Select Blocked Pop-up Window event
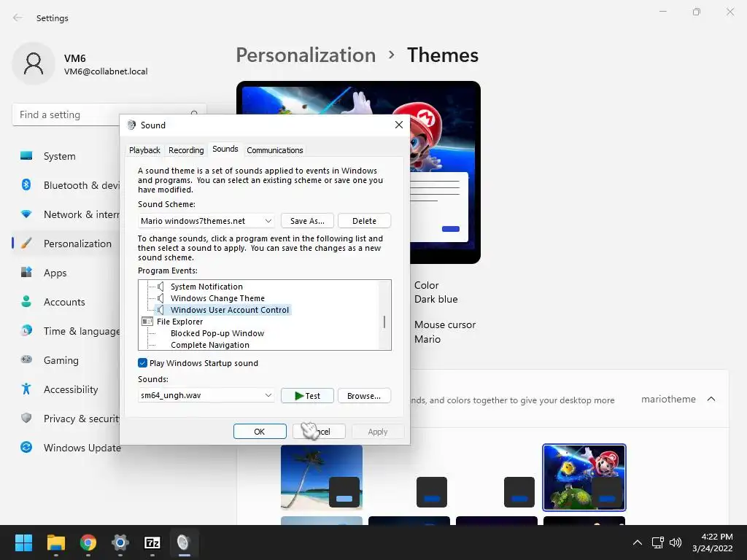The width and height of the screenshot is (747, 560). (x=217, y=333)
